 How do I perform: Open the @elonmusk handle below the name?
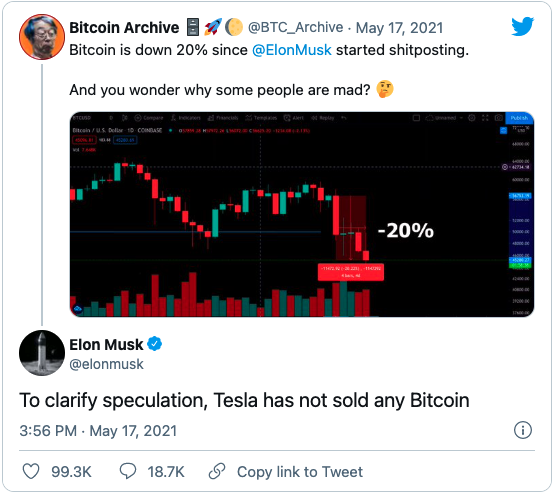pyautogui.click(x=106, y=364)
